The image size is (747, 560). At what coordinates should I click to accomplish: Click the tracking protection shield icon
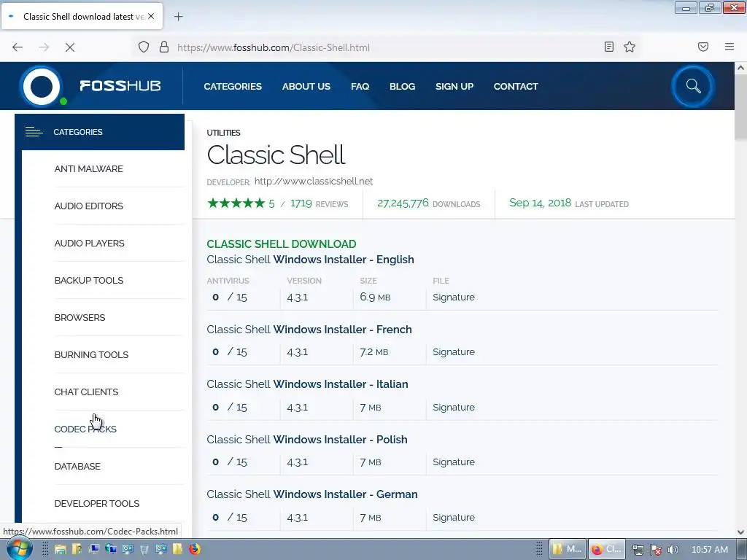[x=144, y=47]
